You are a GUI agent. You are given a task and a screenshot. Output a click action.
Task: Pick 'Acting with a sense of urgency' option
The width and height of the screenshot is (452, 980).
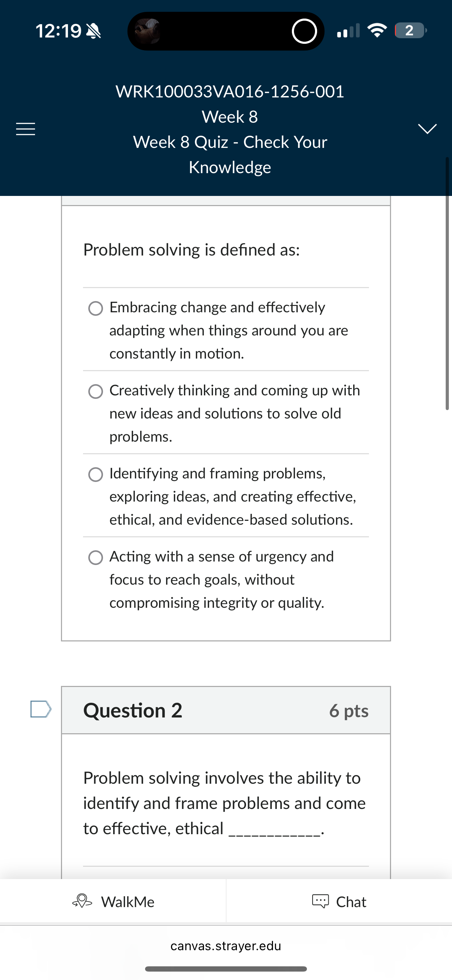(x=96, y=558)
